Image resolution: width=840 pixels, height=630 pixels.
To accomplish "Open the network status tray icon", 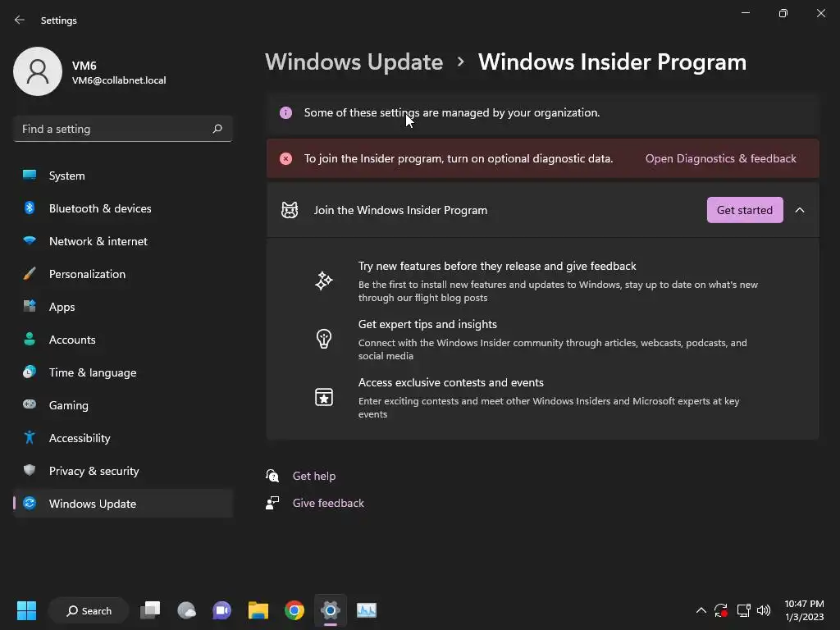I will pyautogui.click(x=743, y=610).
